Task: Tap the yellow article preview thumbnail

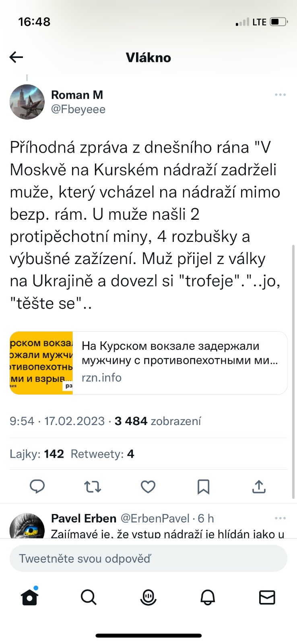Action: pyautogui.click(x=41, y=363)
